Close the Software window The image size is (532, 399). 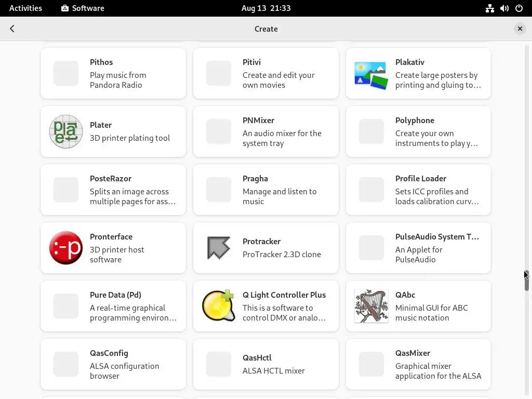pos(520,29)
